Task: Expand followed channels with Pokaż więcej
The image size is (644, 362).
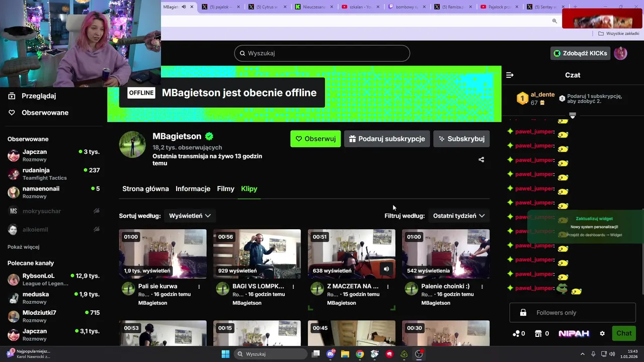Action: tap(23, 247)
